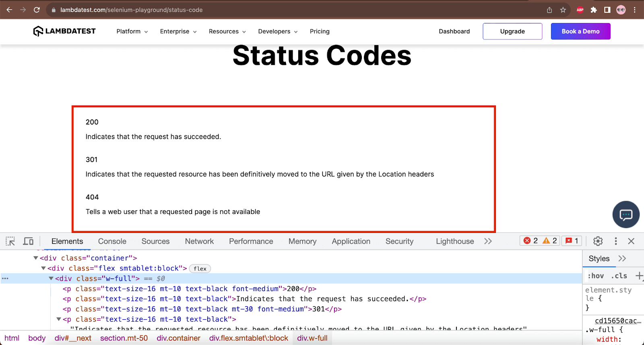Collapse the div class container node

pyautogui.click(x=36, y=258)
